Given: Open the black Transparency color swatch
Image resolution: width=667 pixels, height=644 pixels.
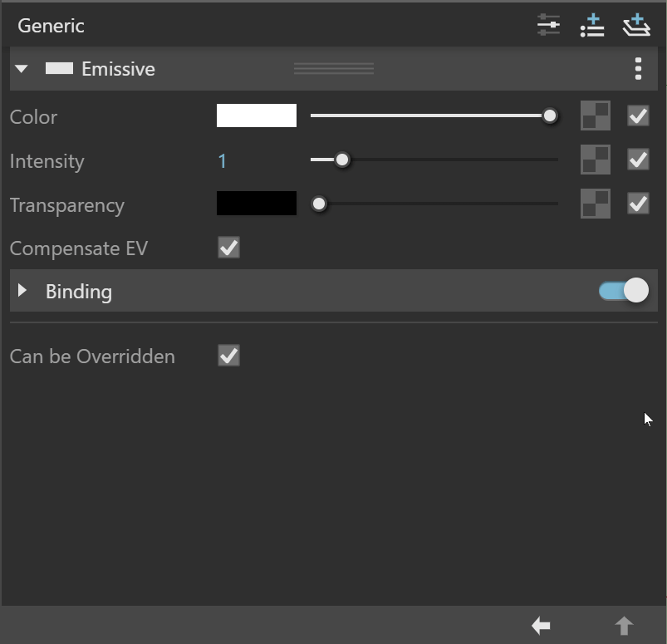Looking at the screenshot, I should [257, 203].
